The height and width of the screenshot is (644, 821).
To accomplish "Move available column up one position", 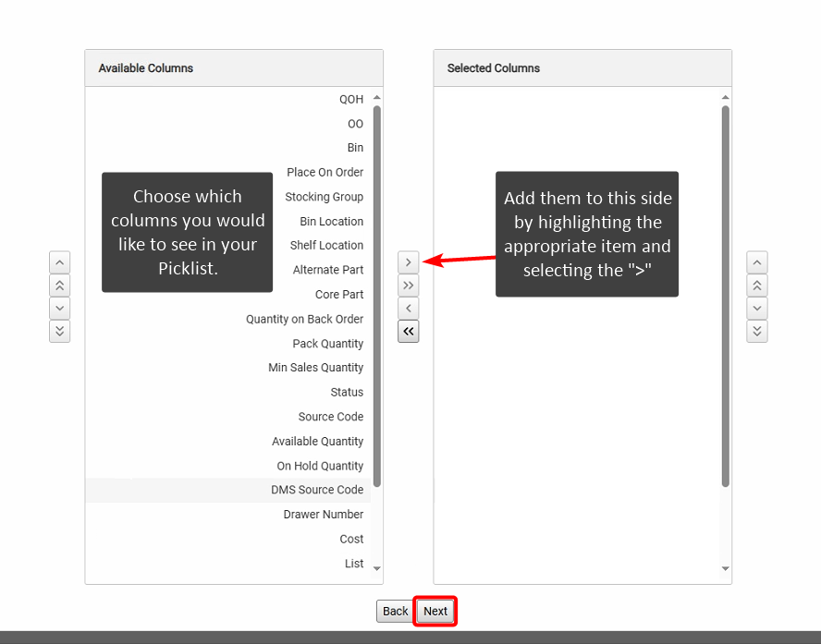I will [59, 262].
